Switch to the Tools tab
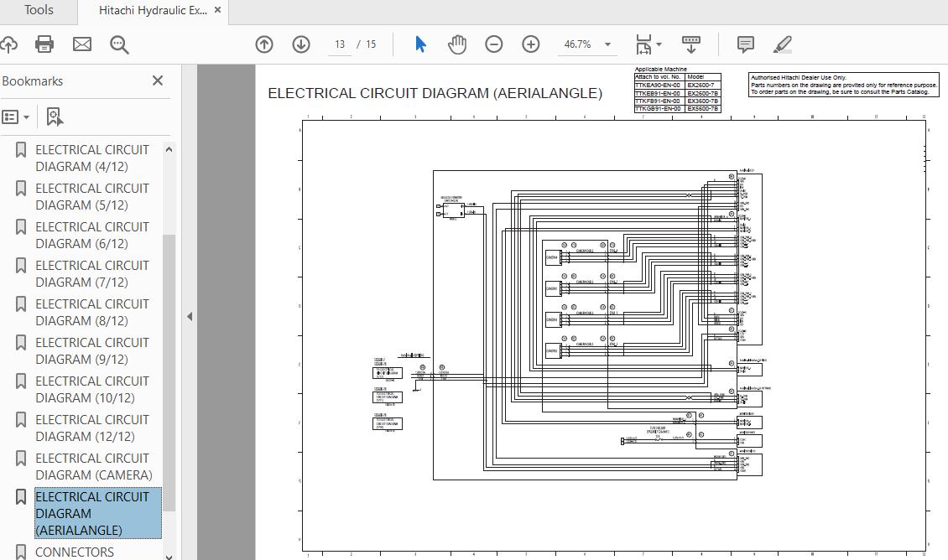The height and width of the screenshot is (560, 948). coord(39,10)
